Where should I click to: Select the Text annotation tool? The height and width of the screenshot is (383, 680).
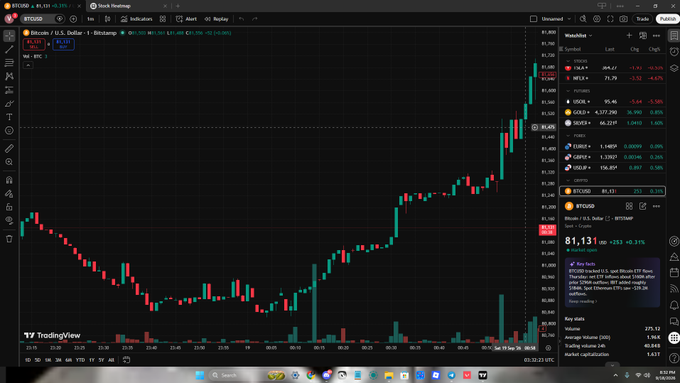[x=9, y=117]
